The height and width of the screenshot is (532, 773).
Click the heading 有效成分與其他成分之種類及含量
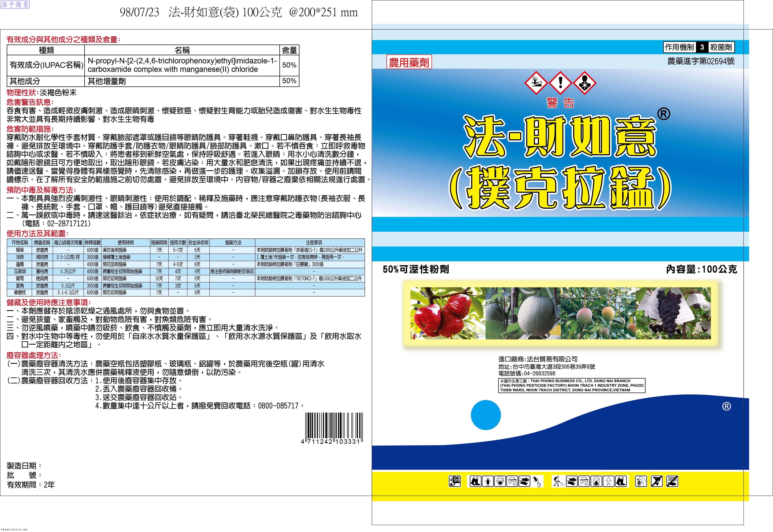tap(63, 40)
